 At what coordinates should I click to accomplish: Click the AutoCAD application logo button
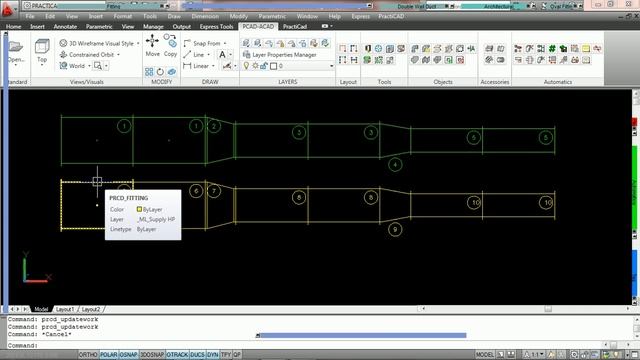[x=7, y=9]
